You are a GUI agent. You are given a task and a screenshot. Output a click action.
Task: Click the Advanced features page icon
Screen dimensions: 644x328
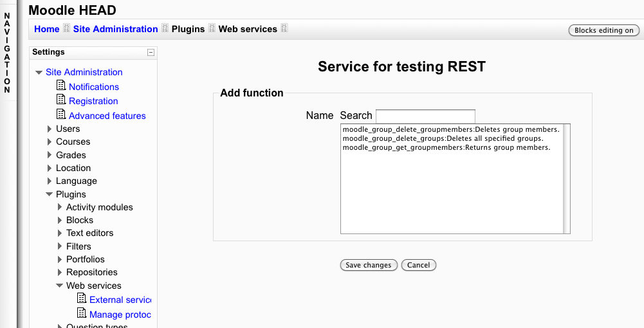click(61, 114)
